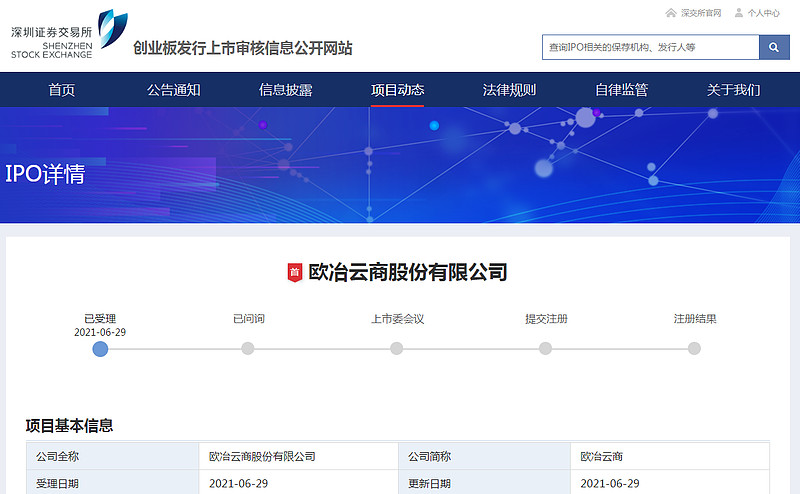Open the 自律监管 menu
The height and width of the screenshot is (494, 800).
pos(621,90)
